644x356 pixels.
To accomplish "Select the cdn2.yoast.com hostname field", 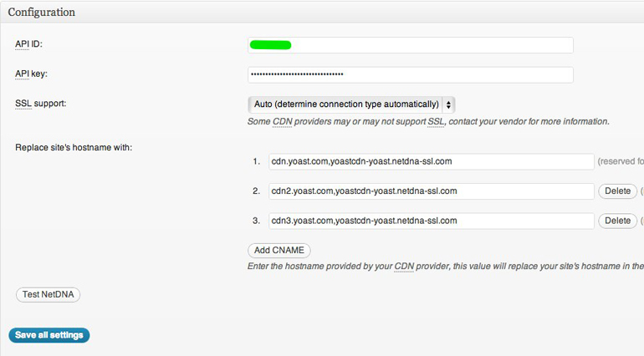I will [x=431, y=191].
